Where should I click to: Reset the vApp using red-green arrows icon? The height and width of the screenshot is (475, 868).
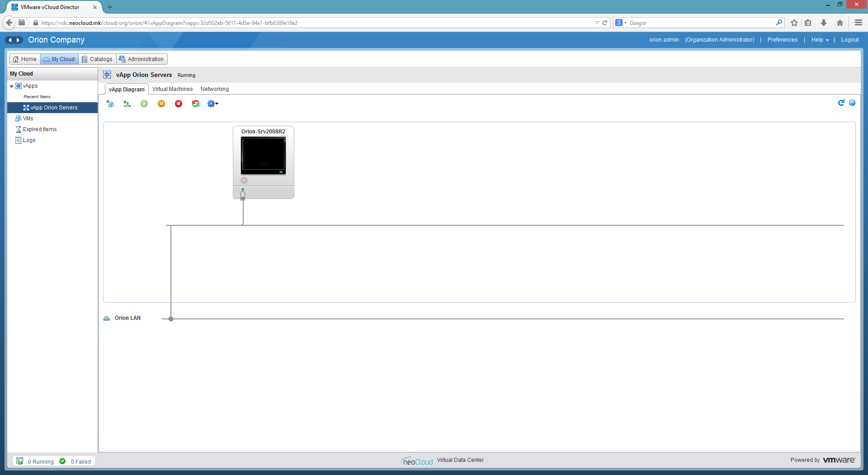196,104
